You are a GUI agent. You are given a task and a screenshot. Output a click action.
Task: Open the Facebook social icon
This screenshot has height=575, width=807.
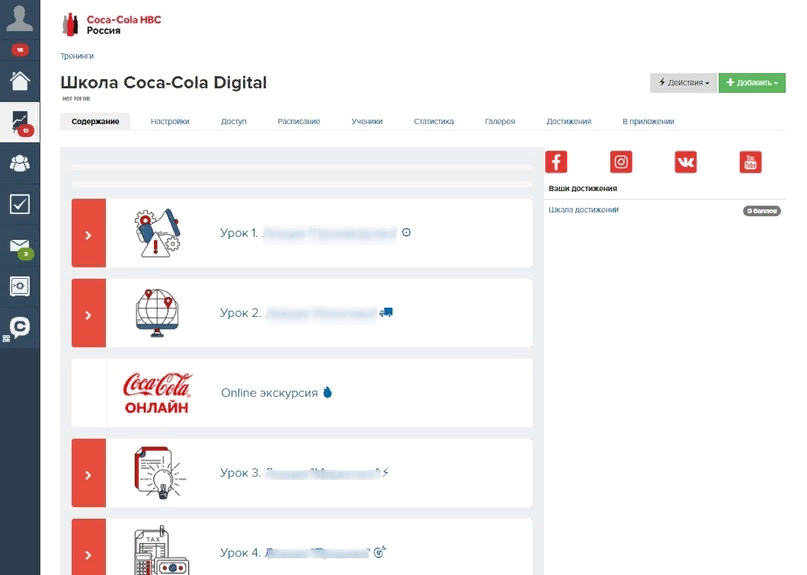(x=556, y=162)
